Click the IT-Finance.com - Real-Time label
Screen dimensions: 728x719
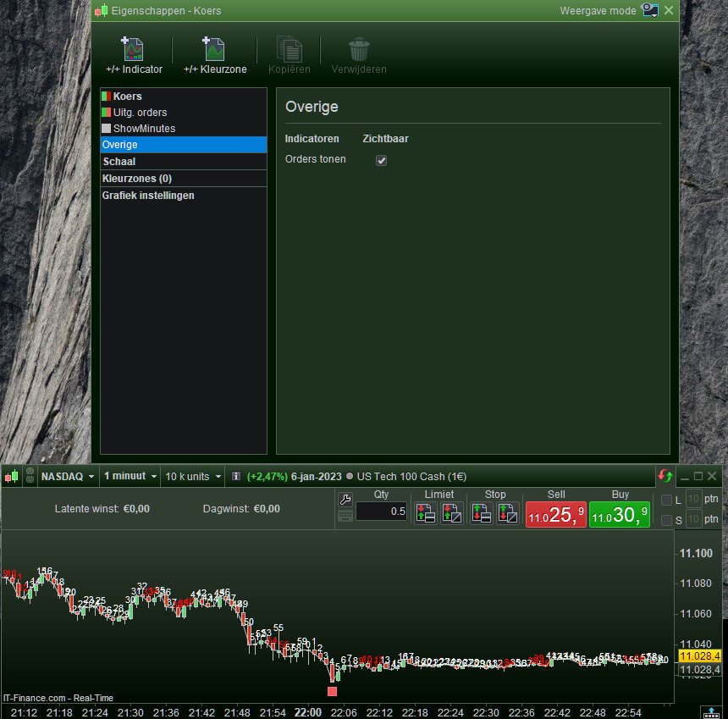click(58, 698)
